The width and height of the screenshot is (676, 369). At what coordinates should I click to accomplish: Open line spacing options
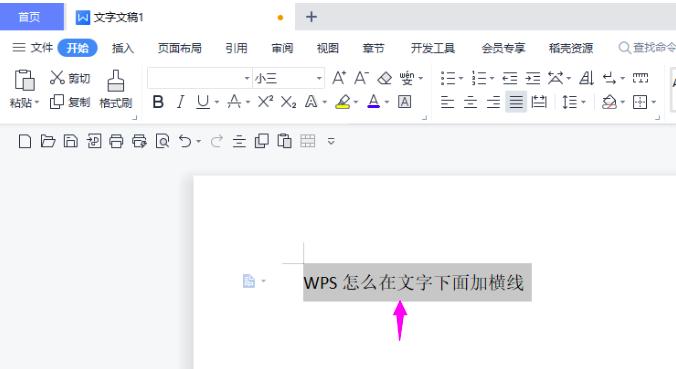(570, 102)
